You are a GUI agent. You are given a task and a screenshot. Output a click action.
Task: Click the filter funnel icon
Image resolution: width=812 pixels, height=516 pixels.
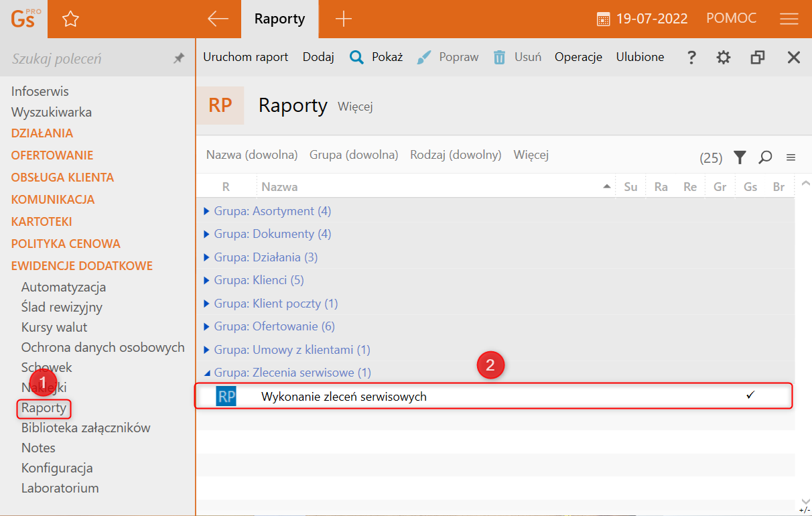pos(740,157)
